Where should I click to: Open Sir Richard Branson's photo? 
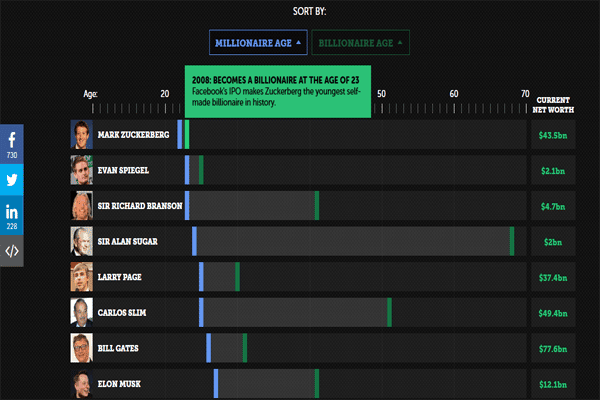(x=81, y=206)
